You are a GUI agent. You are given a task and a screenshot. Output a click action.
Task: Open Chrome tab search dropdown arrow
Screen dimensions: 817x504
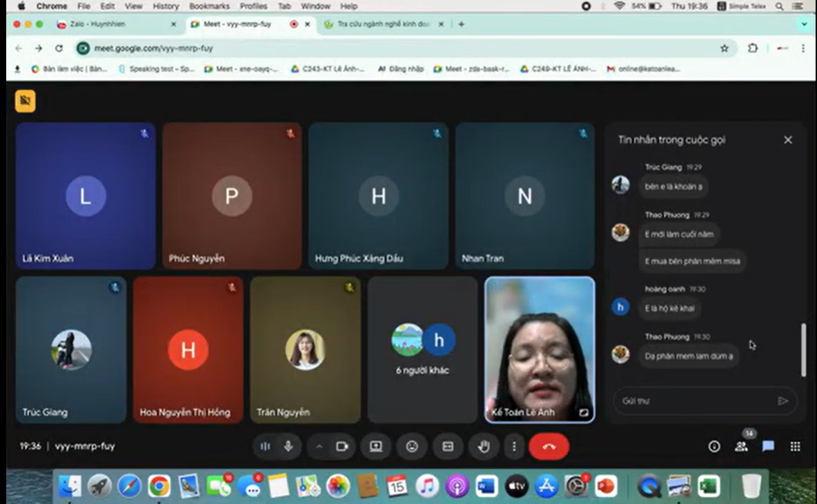[x=804, y=24]
